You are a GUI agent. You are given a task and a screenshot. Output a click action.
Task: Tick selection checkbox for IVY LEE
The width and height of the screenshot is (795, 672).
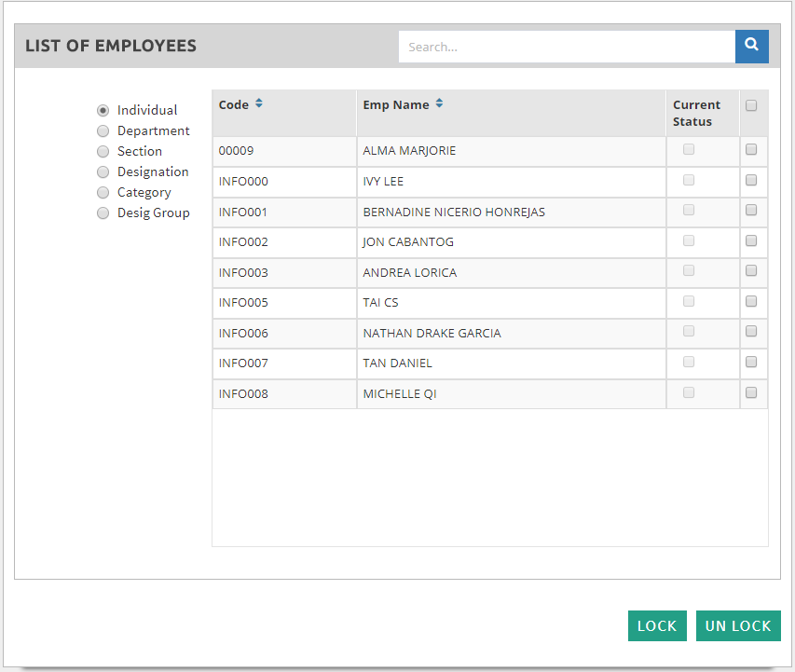coord(751,180)
